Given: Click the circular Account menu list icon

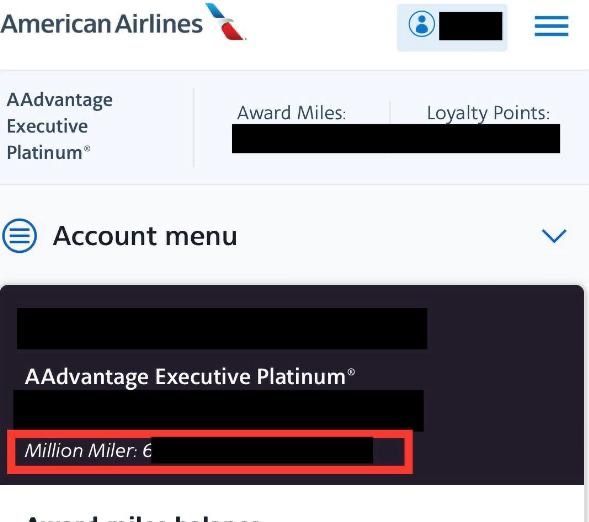Looking at the screenshot, I should coord(20,235).
